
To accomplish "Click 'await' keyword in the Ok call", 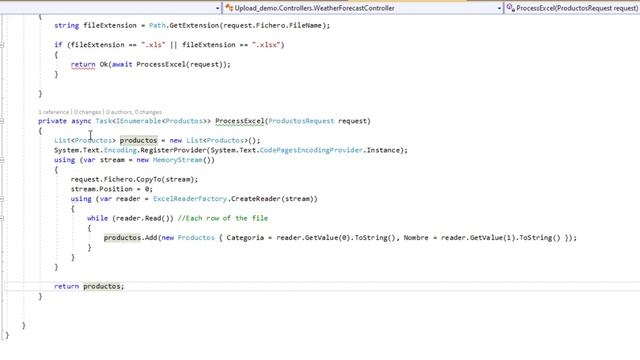I will click(x=122, y=64).
